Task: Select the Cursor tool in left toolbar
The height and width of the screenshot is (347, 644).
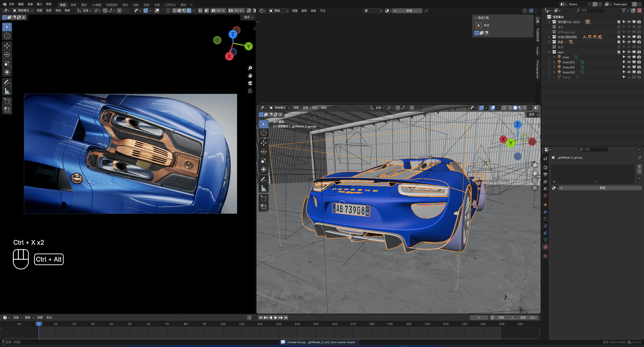Action: [7, 36]
